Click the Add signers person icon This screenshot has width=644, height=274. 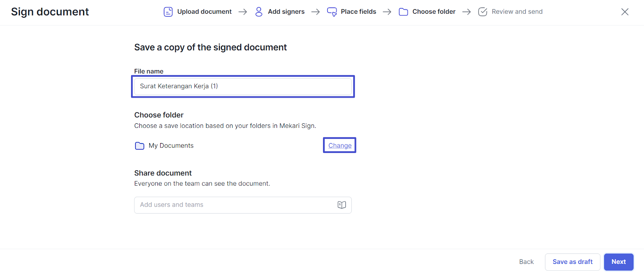tap(259, 12)
